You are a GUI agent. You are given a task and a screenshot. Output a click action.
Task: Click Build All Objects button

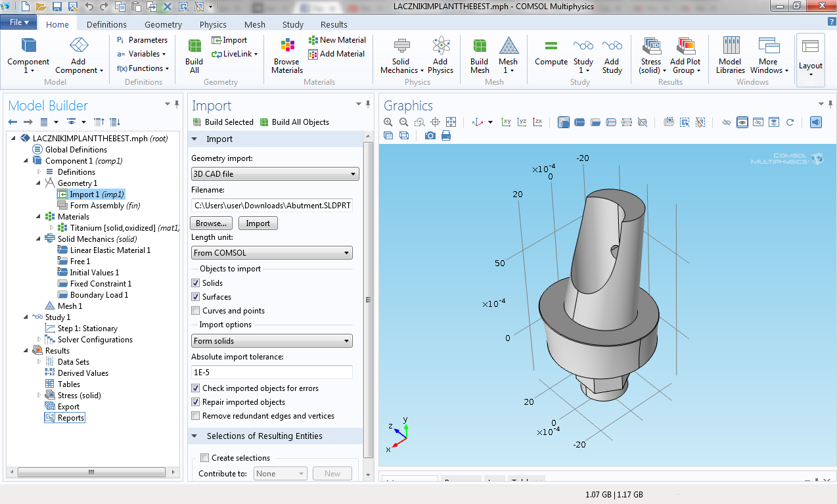coord(294,122)
